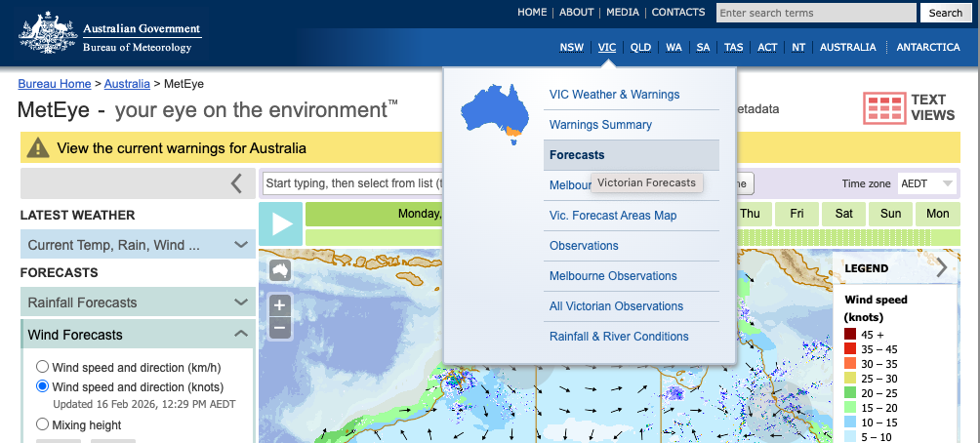
Task: Click the MEDIA top navigation link
Action: coord(623,13)
